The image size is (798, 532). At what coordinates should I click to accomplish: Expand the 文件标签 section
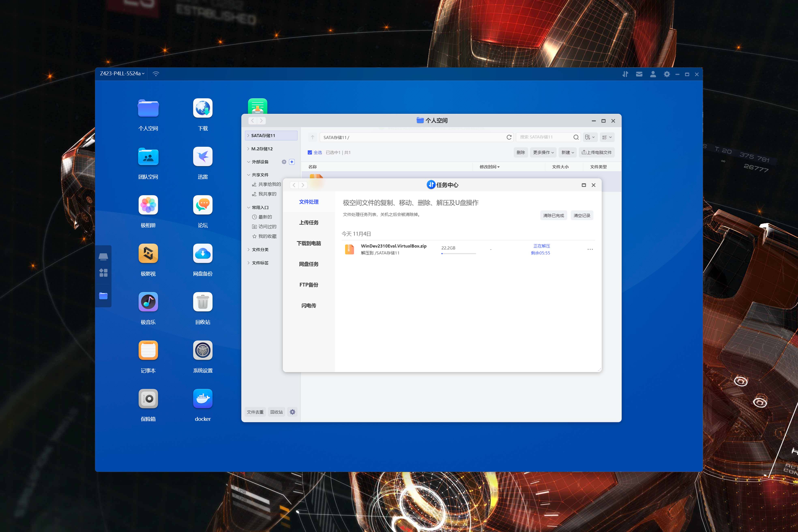click(248, 263)
